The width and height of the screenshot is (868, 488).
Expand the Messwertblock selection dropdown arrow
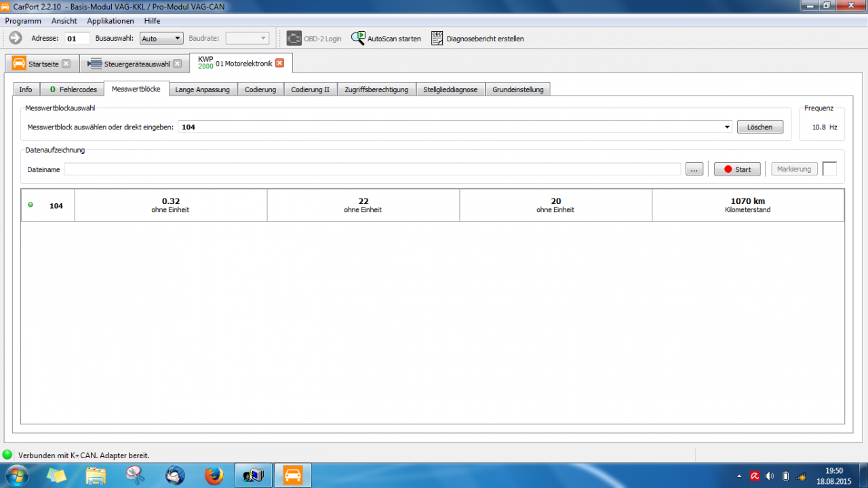click(x=728, y=127)
